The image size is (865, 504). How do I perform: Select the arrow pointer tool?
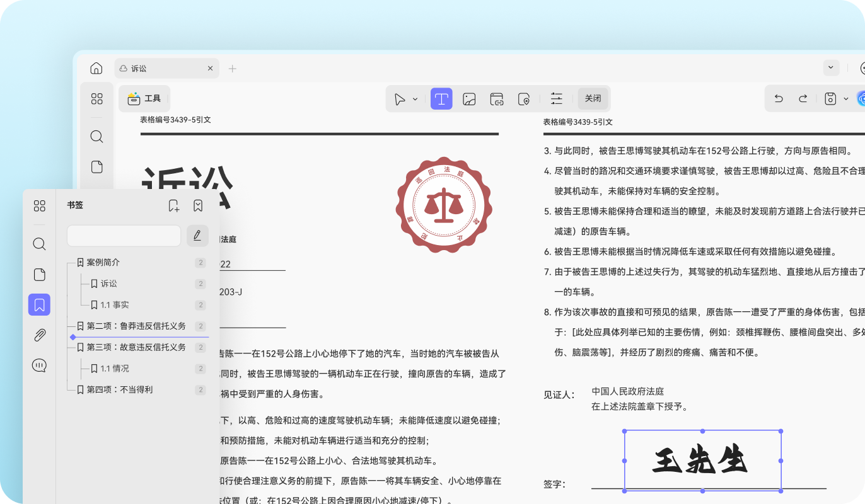(x=400, y=99)
